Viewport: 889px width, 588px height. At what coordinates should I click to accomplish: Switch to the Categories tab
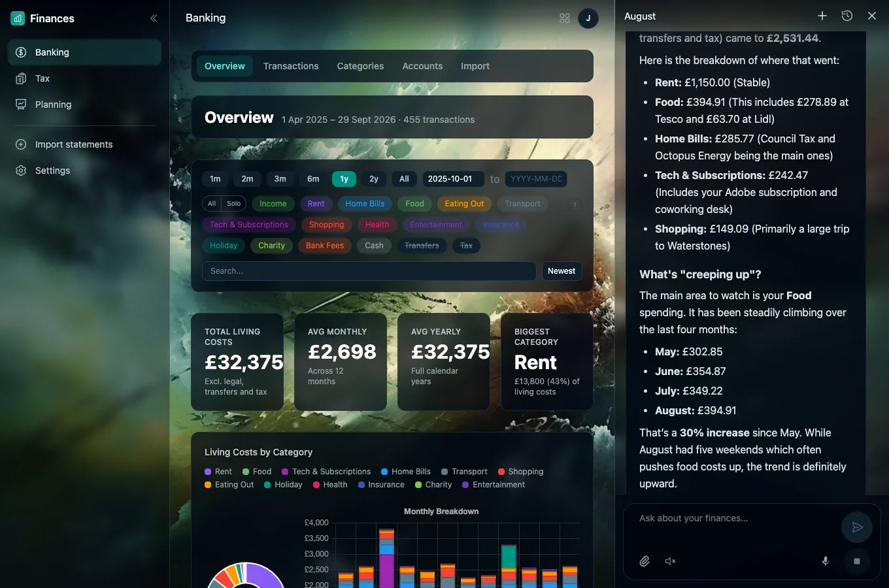pos(360,66)
